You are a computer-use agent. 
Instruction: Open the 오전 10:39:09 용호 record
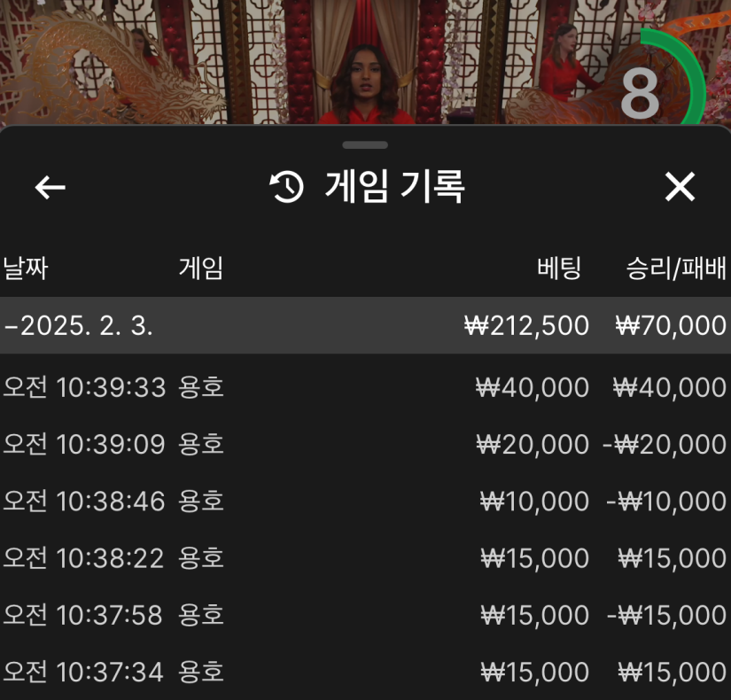coord(364,444)
